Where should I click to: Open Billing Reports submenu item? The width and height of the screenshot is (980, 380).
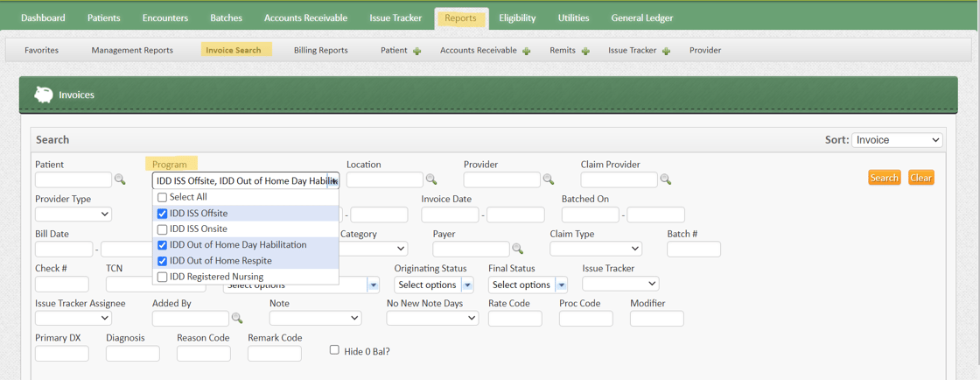pyautogui.click(x=321, y=50)
